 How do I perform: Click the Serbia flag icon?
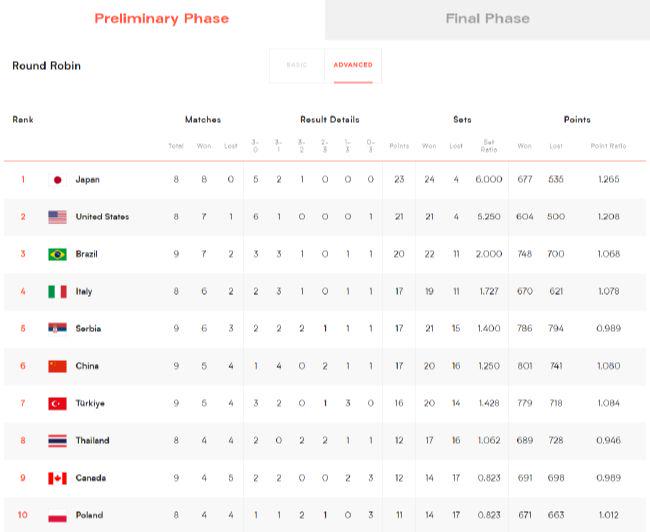[x=57, y=329]
